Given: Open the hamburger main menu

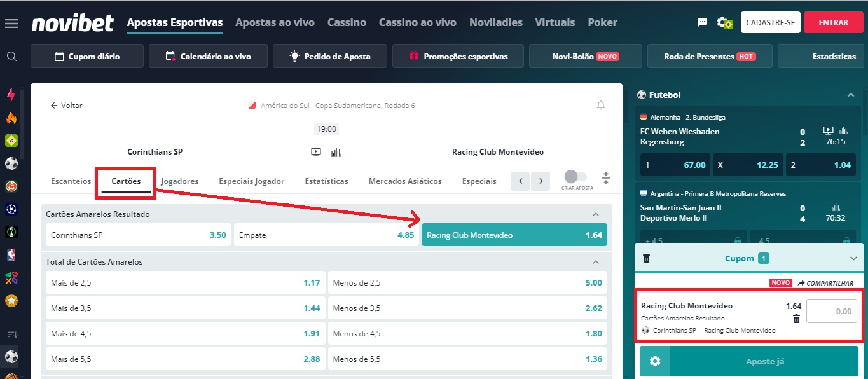Looking at the screenshot, I should pyautogui.click(x=11, y=23).
